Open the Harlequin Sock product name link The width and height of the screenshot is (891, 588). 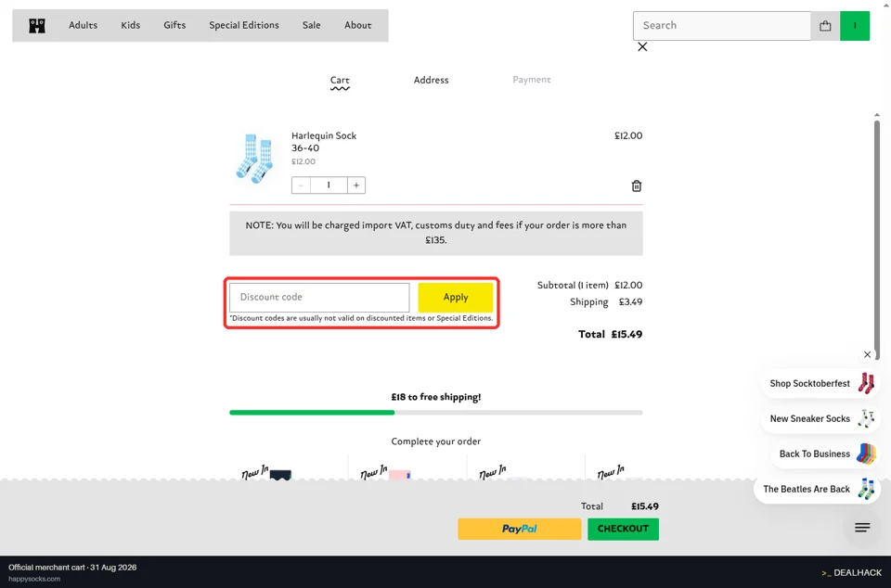[324, 135]
